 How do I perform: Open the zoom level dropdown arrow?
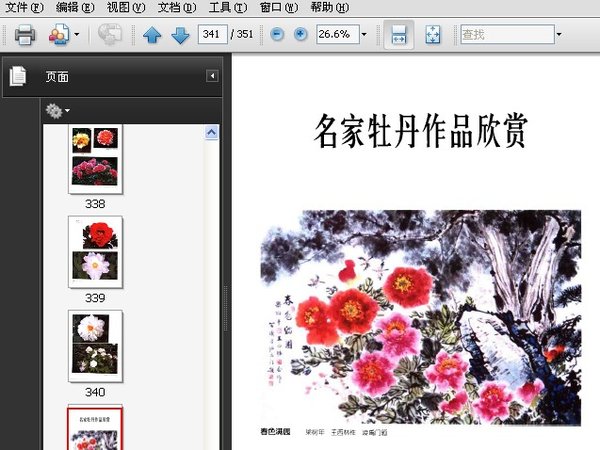pos(364,34)
